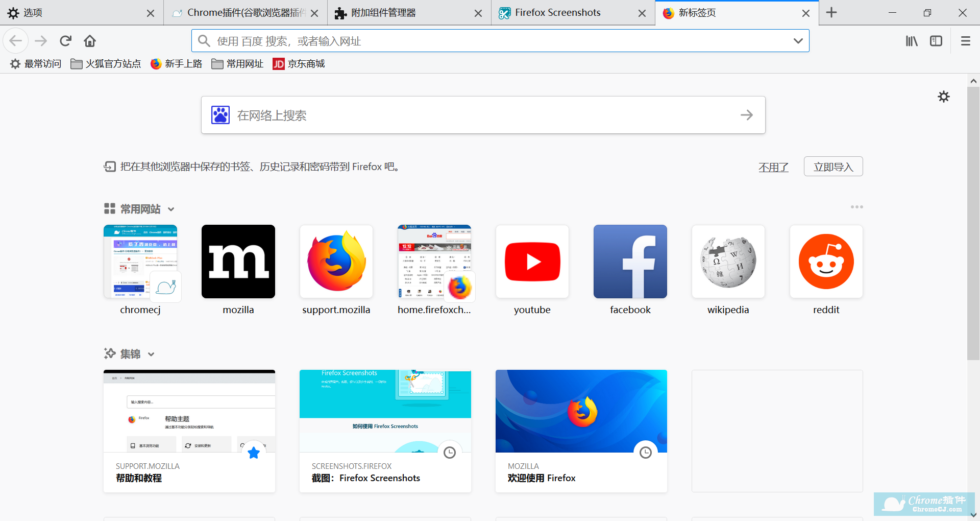Image resolution: width=980 pixels, height=521 pixels.
Task: Close the 新标签页 tab
Action: point(806,13)
